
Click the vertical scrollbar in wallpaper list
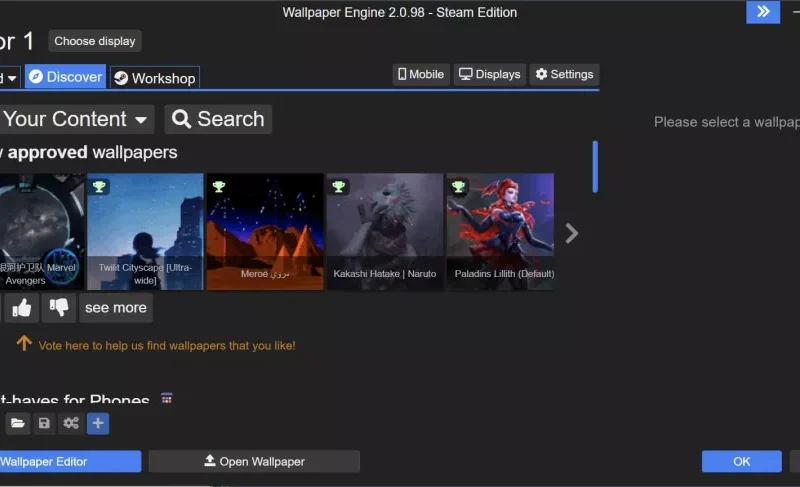[x=595, y=166]
